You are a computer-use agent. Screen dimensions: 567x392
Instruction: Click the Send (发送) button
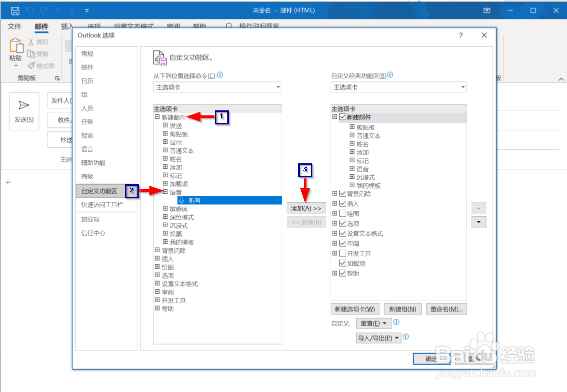[x=24, y=111]
